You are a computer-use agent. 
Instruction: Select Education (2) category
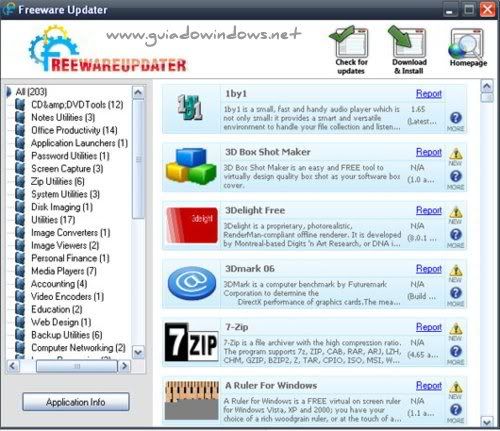click(57, 309)
